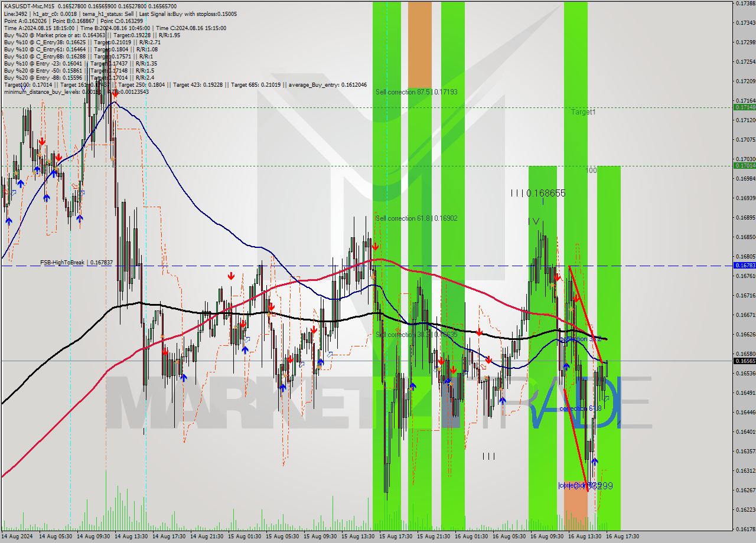Click the Target1 label
Image resolution: width=756 pixels, height=543 pixels.
pyautogui.click(x=583, y=112)
